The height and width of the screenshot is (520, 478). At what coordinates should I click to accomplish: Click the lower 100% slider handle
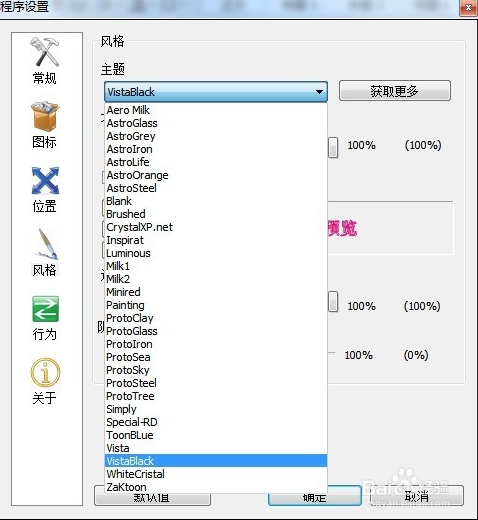click(x=333, y=302)
